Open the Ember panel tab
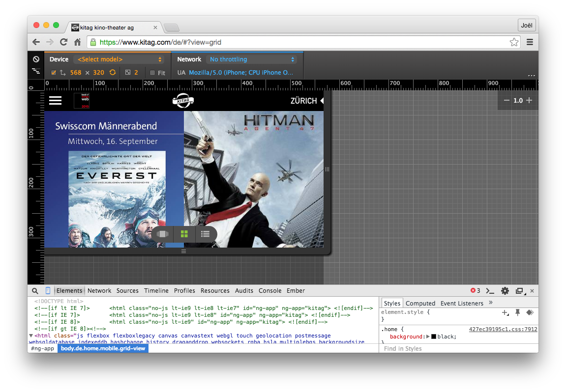Image resolution: width=566 pixels, height=392 pixels. point(296,291)
